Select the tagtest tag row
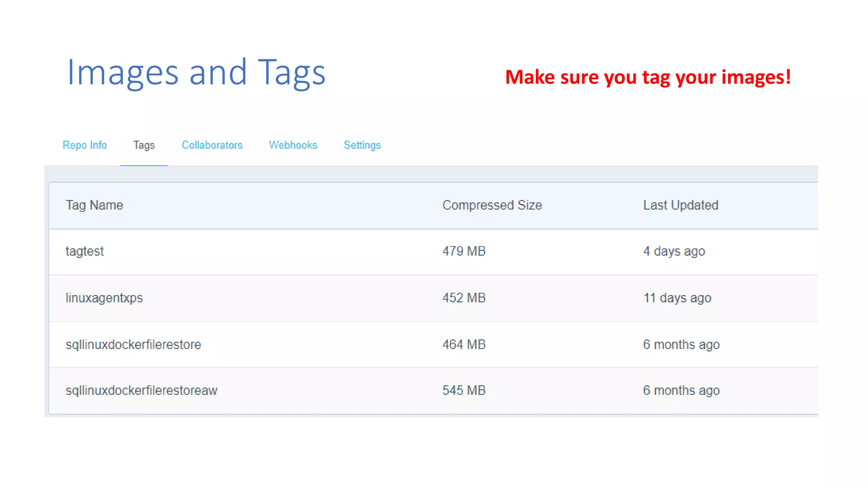The height and width of the screenshot is (488, 868). click(84, 251)
